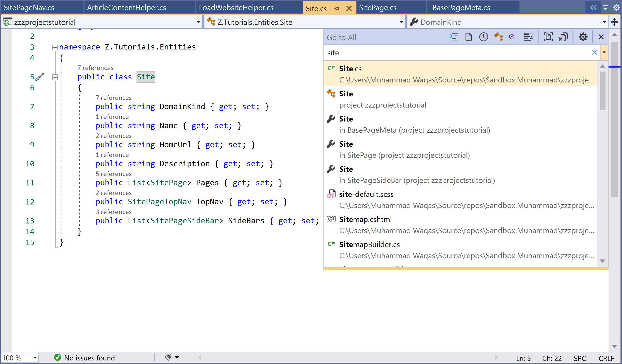Viewport: 622px width, 364px height.
Task: Toggle external items scope filter
Action: [563, 37]
